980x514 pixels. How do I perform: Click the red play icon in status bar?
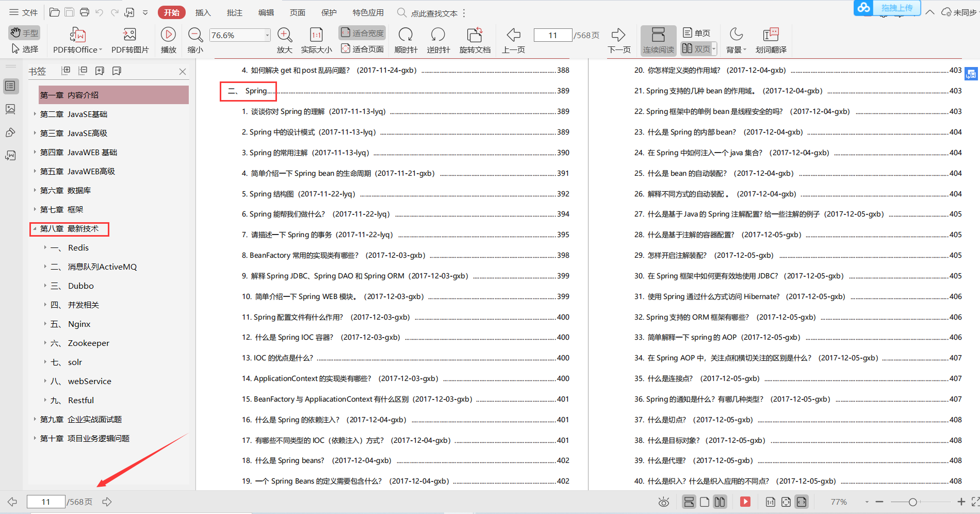tap(745, 502)
